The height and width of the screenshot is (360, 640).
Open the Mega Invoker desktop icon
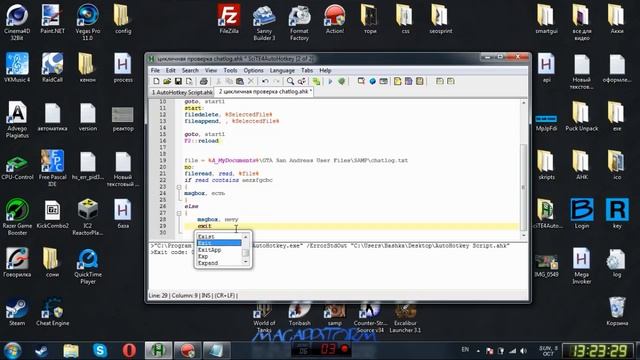click(x=581, y=266)
